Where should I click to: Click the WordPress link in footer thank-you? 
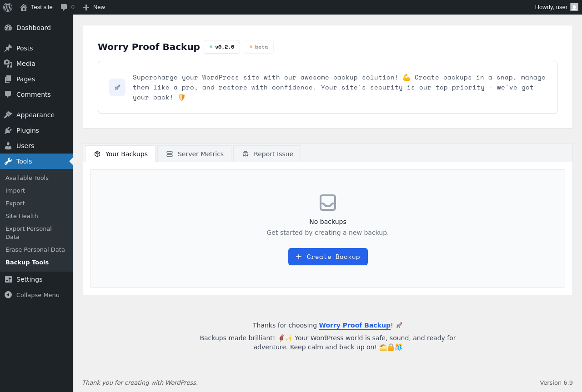click(181, 382)
